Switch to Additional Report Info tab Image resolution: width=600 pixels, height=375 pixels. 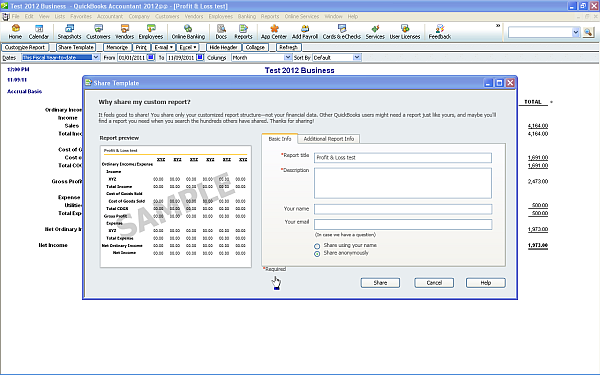coord(329,139)
